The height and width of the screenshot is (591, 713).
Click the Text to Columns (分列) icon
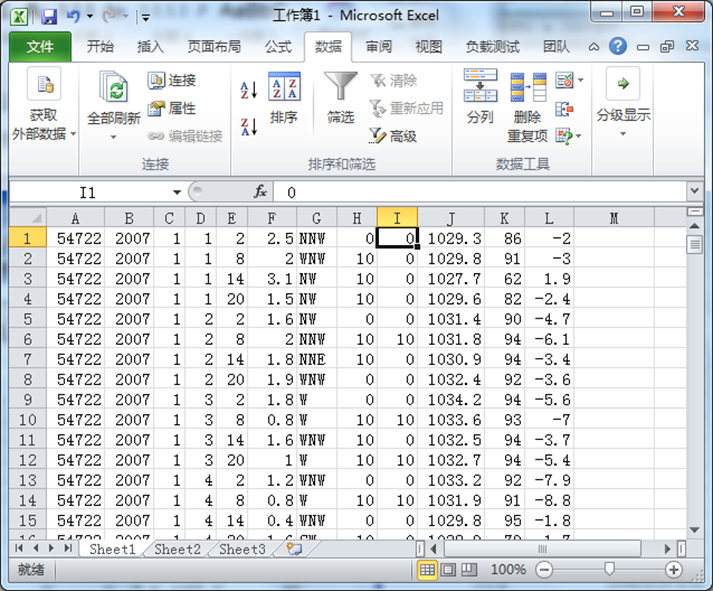pos(480,98)
